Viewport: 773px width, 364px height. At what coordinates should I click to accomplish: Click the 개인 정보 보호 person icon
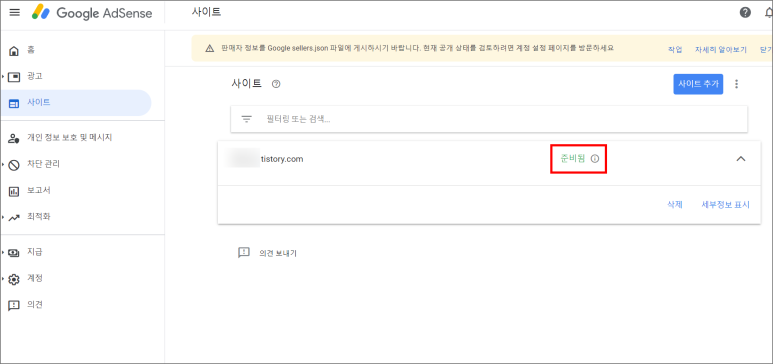14,138
